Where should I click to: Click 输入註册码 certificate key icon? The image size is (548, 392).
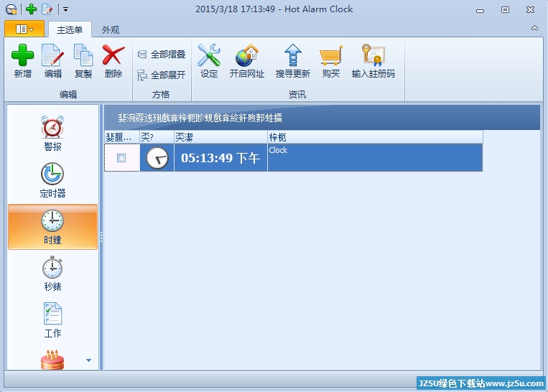pos(373,55)
